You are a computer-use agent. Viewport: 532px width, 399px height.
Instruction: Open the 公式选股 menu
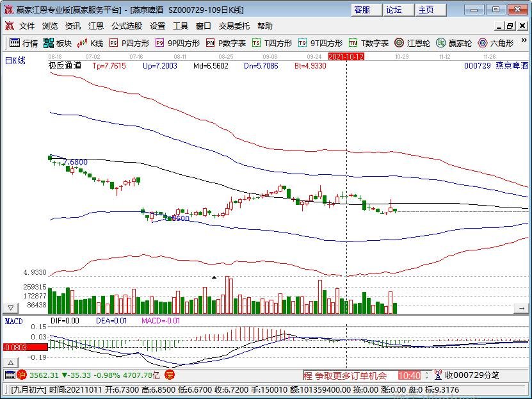pos(126,26)
